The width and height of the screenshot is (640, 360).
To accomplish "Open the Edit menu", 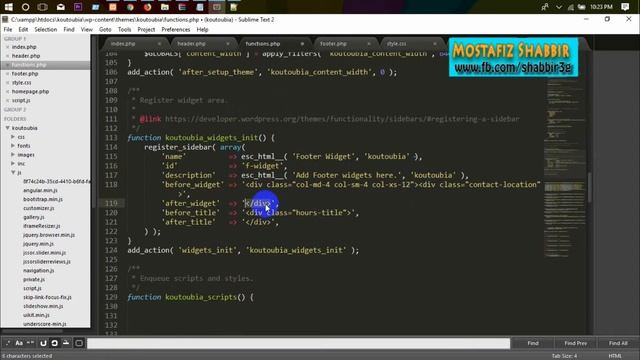I will tap(23, 29).
